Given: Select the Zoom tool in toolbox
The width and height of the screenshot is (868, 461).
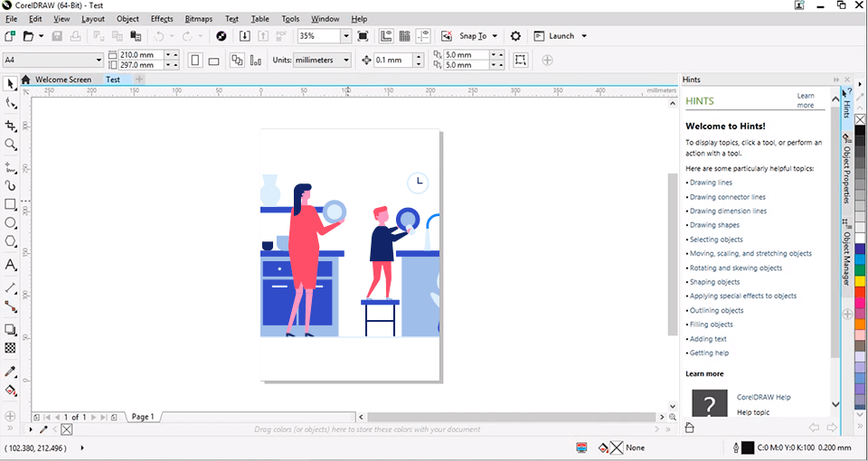Looking at the screenshot, I should [x=11, y=145].
